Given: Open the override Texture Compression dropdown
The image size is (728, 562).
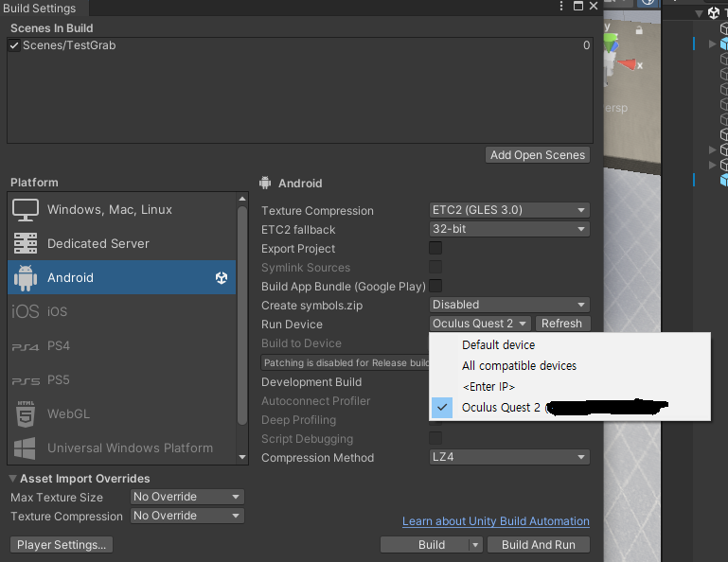Looking at the screenshot, I should [x=187, y=516].
